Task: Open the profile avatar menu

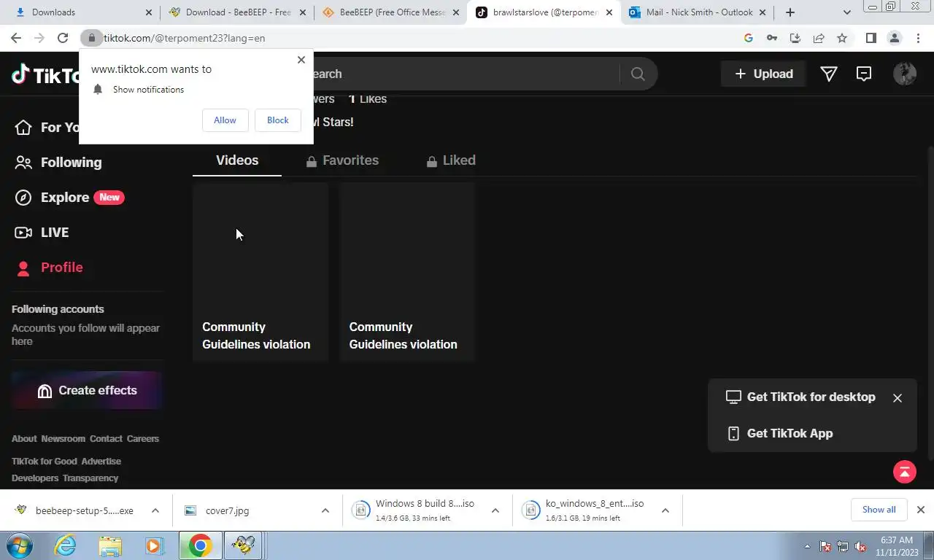Action: pos(905,74)
